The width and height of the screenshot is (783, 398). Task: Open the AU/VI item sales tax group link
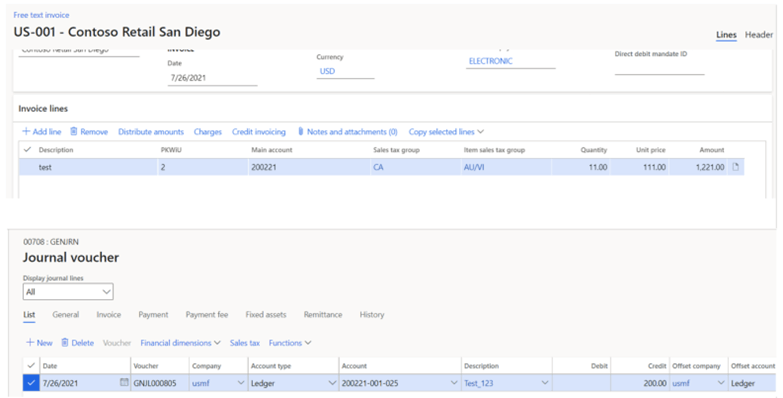pos(474,167)
